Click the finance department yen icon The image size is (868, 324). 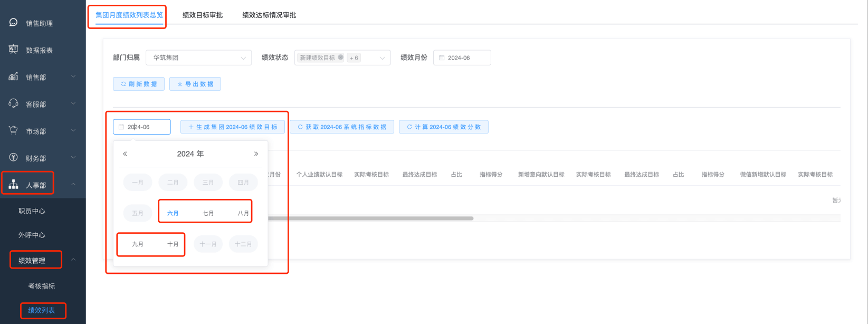pos(14,157)
